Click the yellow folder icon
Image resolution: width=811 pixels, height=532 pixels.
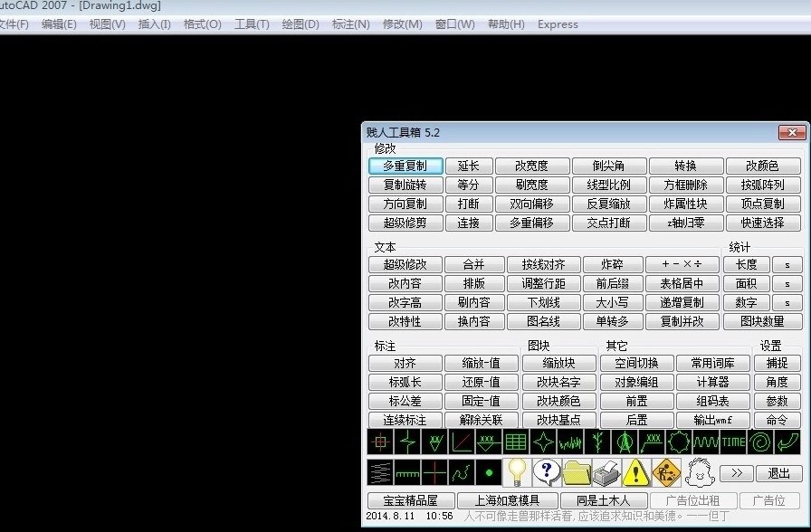(x=577, y=471)
